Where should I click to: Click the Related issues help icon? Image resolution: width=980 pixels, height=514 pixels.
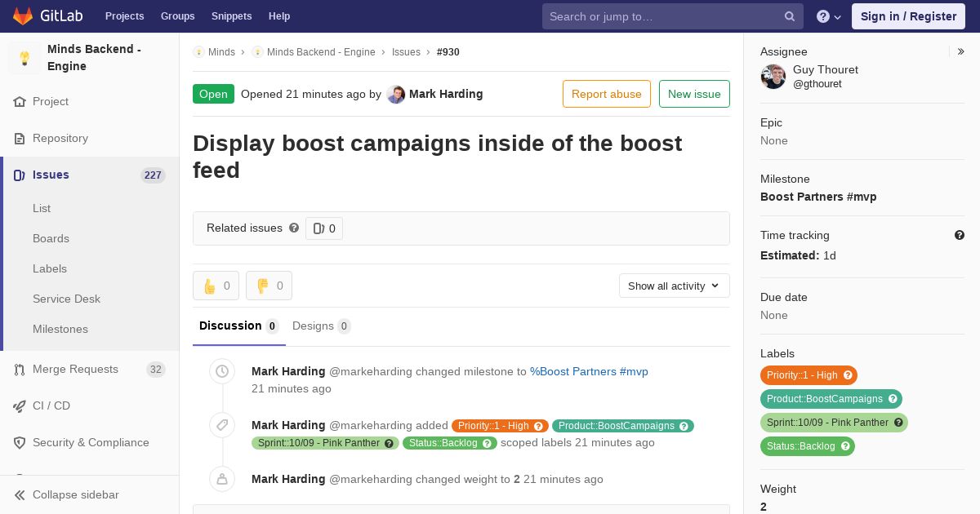coord(294,228)
